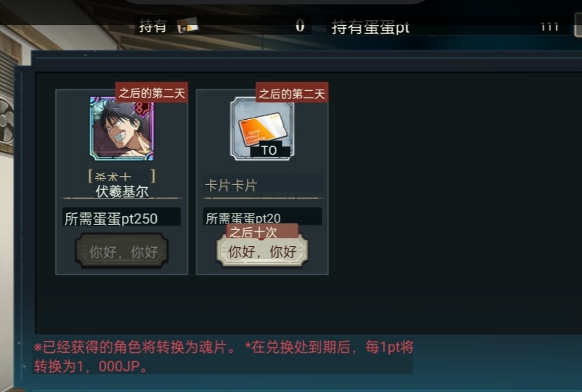Click the 伏羲基尔 name label
582x392 pixels.
(x=122, y=192)
